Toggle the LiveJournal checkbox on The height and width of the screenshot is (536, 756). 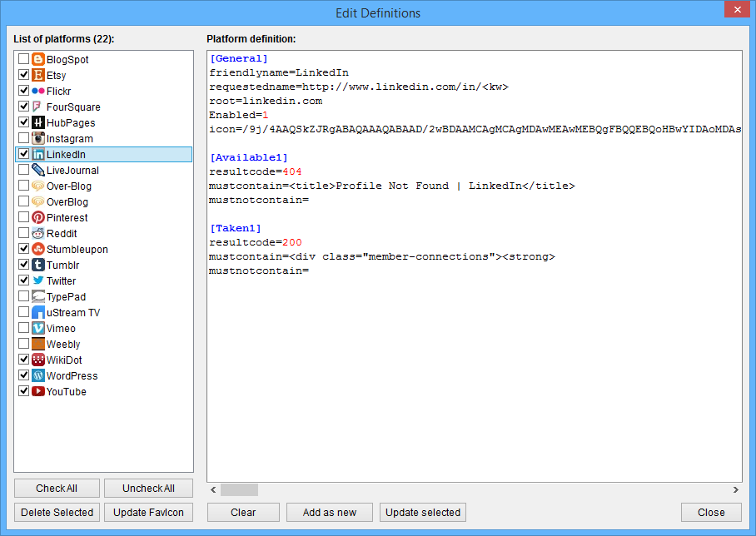pyautogui.click(x=23, y=171)
